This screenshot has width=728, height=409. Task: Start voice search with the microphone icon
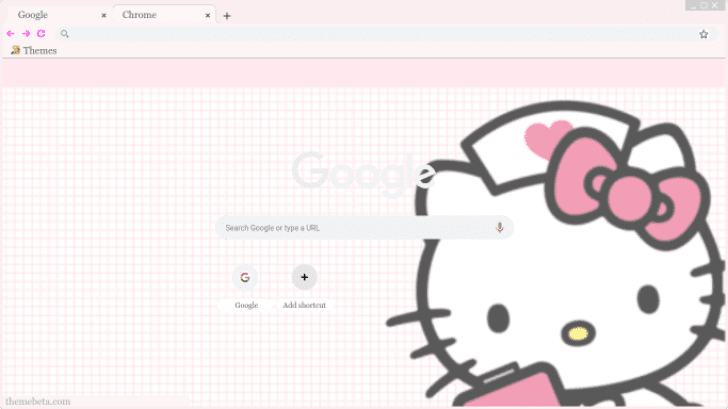pyautogui.click(x=499, y=227)
